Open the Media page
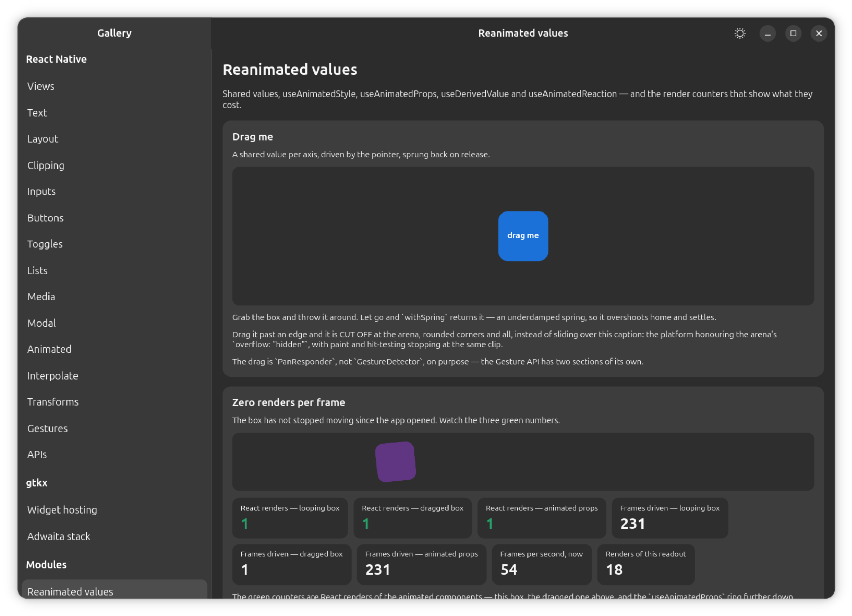The width and height of the screenshot is (852, 616). 115,297
